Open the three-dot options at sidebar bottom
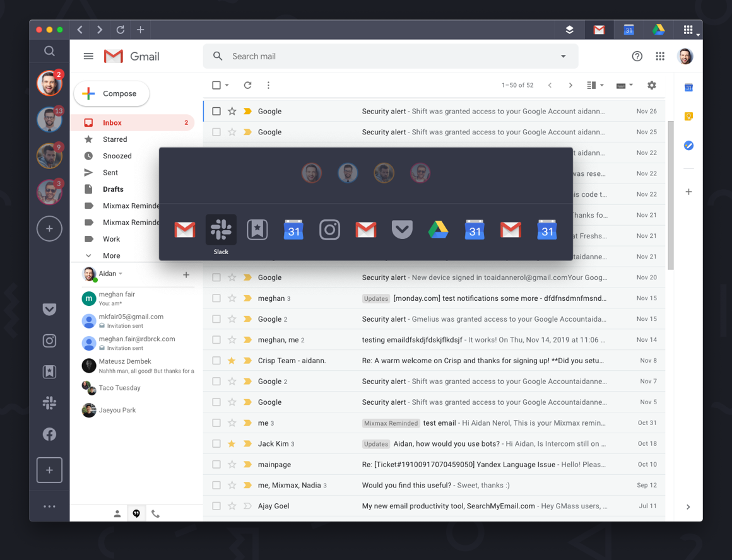The image size is (732, 560). click(49, 506)
